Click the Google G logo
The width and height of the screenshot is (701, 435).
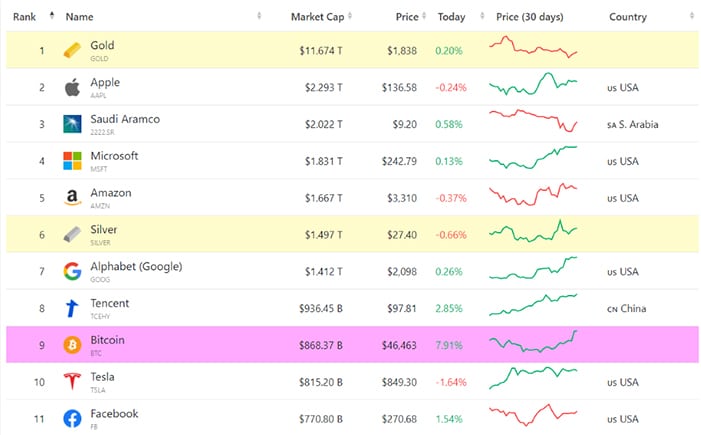(72, 271)
